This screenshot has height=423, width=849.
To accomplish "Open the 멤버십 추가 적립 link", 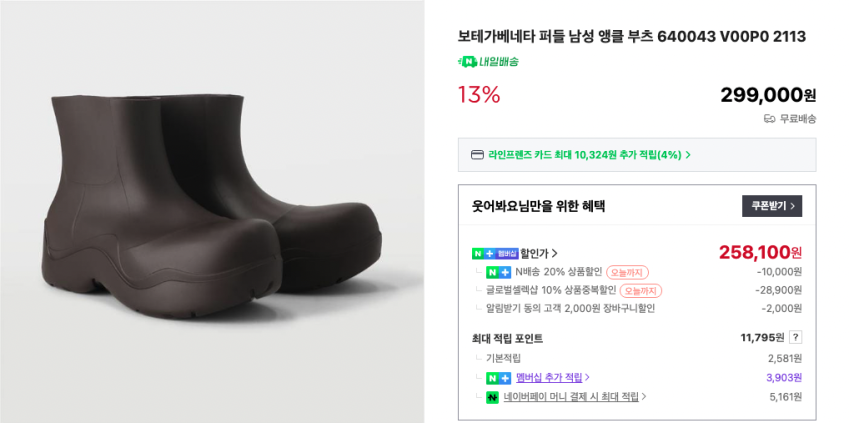I will [552, 378].
